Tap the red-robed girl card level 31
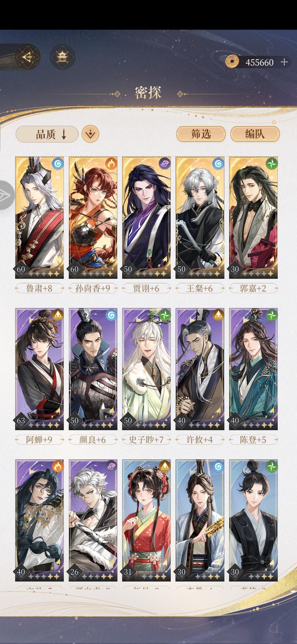This screenshot has height=644, width=297. coord(146,520)
